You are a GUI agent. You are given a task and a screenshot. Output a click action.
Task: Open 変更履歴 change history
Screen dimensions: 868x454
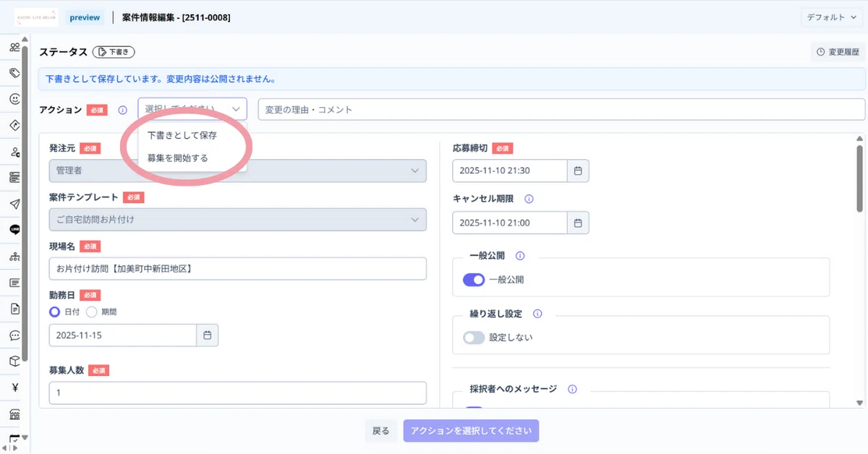click(837, 52)
